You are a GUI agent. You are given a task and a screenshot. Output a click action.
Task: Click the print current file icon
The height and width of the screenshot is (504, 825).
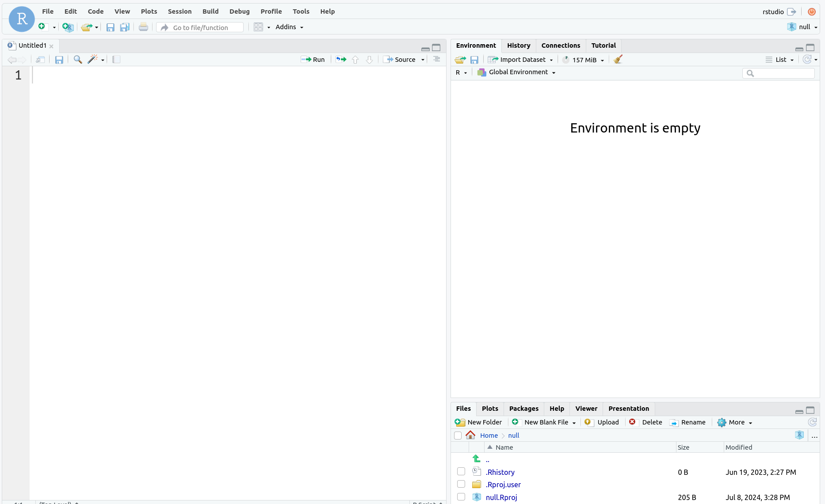point(143,27)
